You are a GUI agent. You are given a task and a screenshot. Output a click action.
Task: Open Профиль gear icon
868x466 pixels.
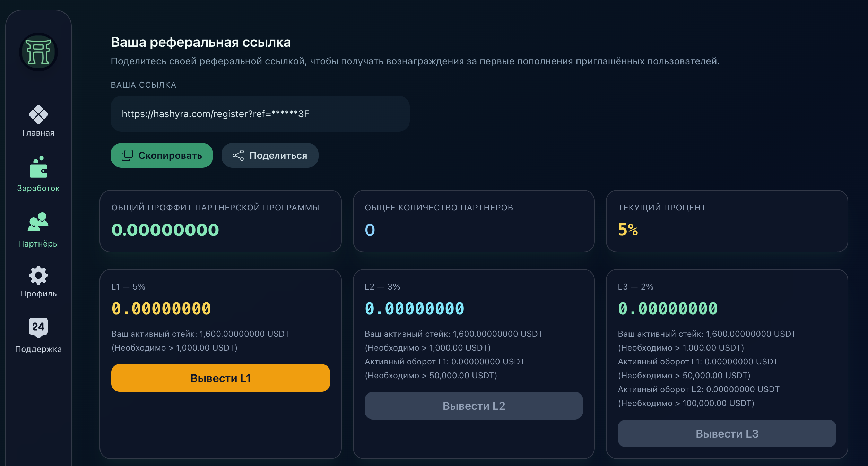click(38, 275)
